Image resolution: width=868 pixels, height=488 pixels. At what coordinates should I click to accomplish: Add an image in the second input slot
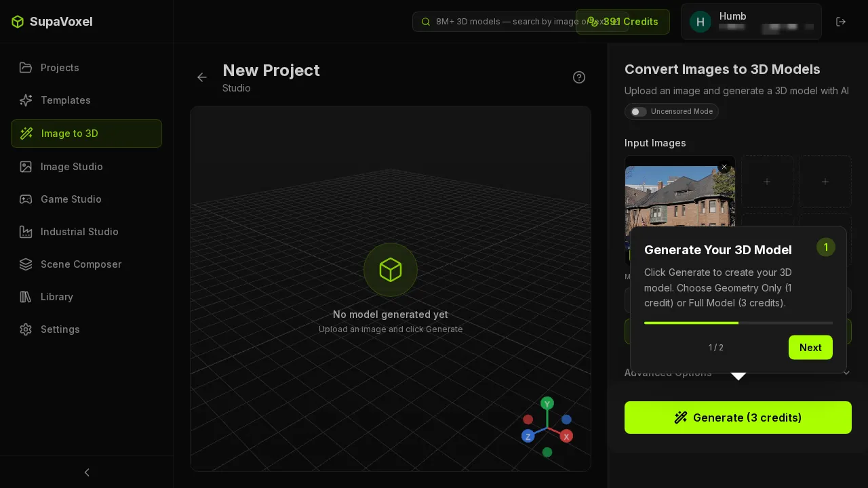767,182
